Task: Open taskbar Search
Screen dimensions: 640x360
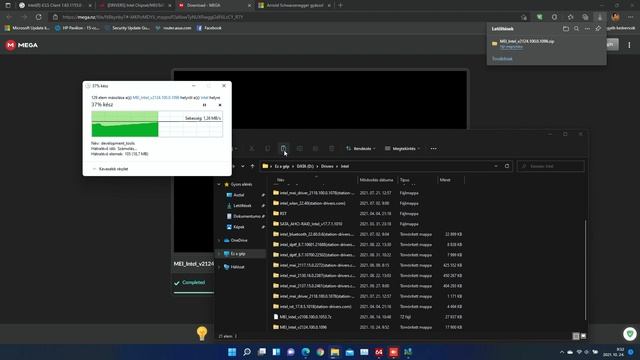Action: click(x=247, y=352)
